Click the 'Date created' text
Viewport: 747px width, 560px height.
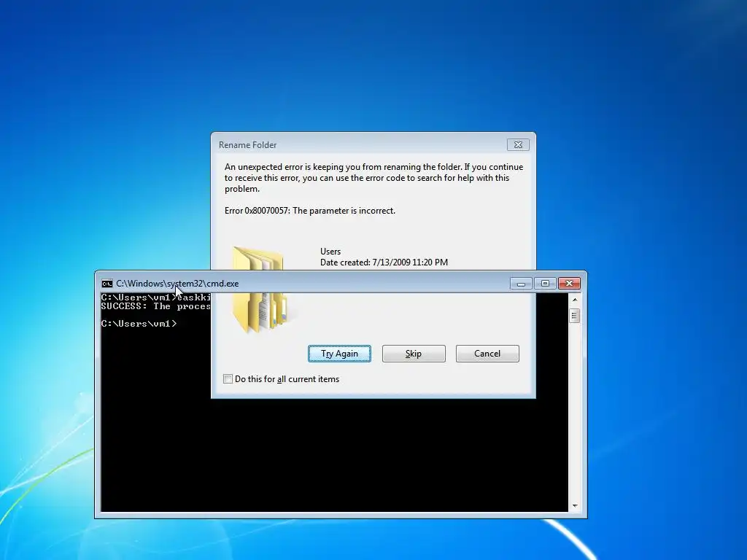click(x=384, y=262)
